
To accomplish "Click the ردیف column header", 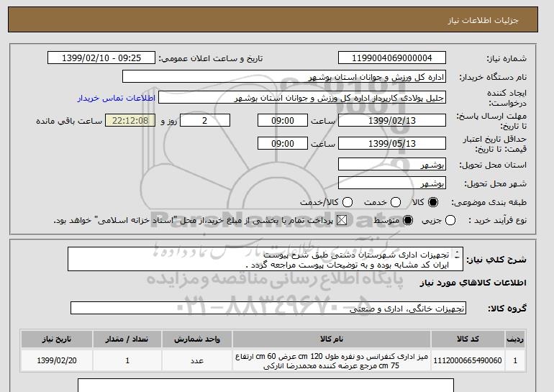I will 515,339.
